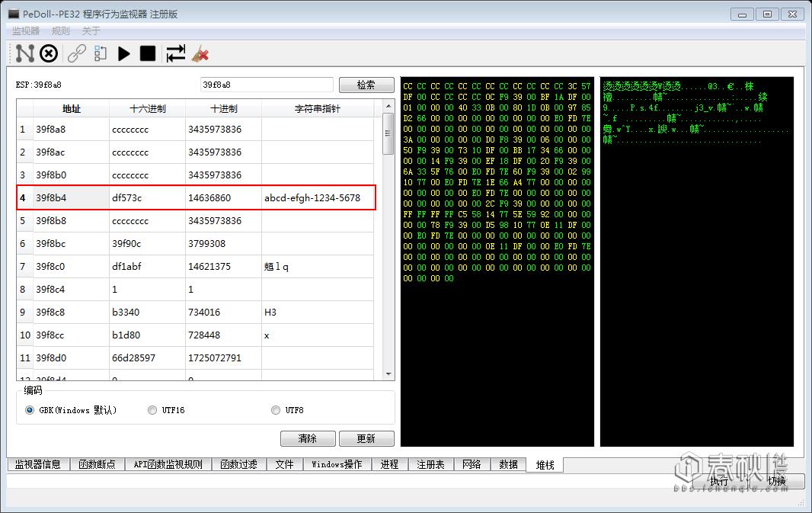Click the circled X disconnect icon

(x=49, y=53)
